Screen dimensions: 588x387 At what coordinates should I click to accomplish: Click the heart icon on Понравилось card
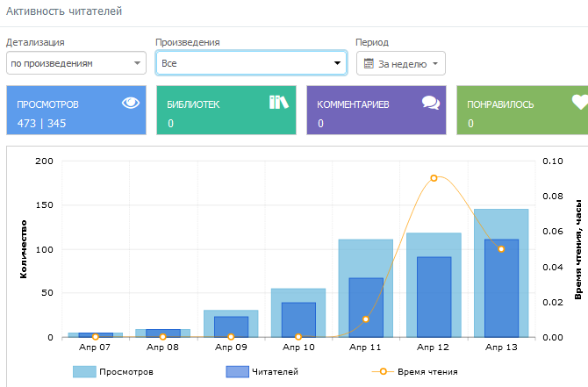[x=579, y=103]
